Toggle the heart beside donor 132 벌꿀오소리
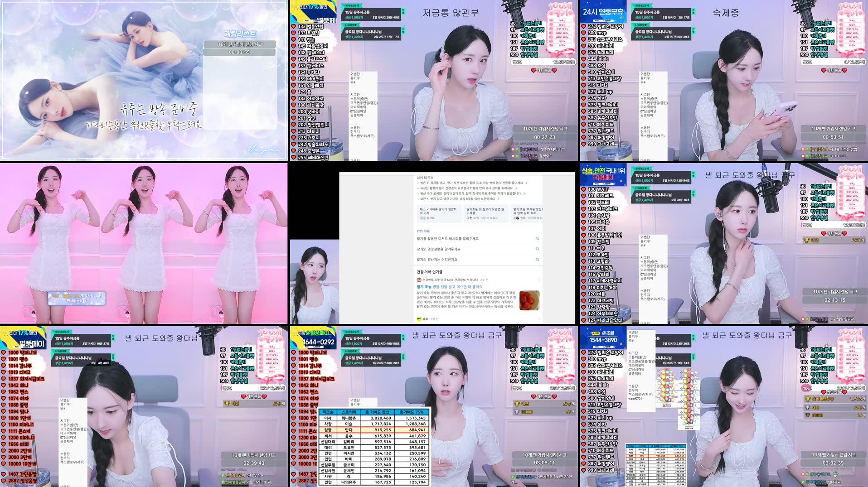 pos(294,26)
